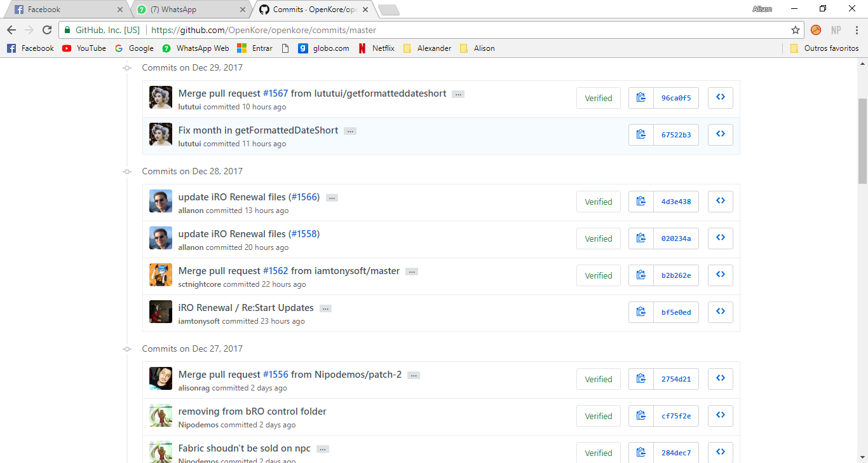Browse repository at commit b2b262e
Viewport: 868px width, 463px height.
point(721,275)
